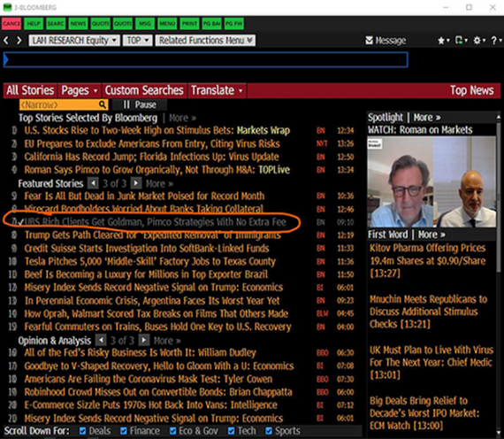Click the green NEWS key
Screen dimensions: 504x439
tap(78, 24)
